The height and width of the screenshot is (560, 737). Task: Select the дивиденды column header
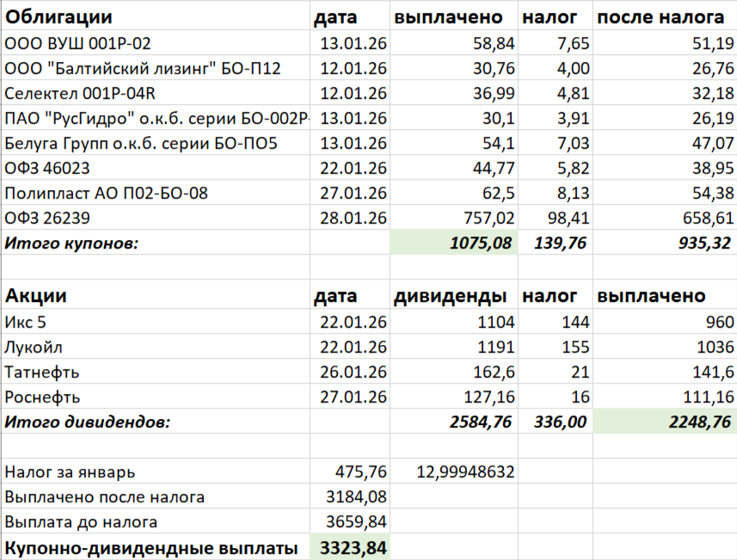(454, 295)
